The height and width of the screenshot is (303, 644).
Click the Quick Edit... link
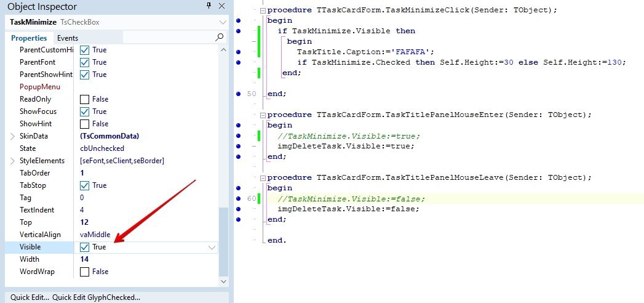(30, 297)
